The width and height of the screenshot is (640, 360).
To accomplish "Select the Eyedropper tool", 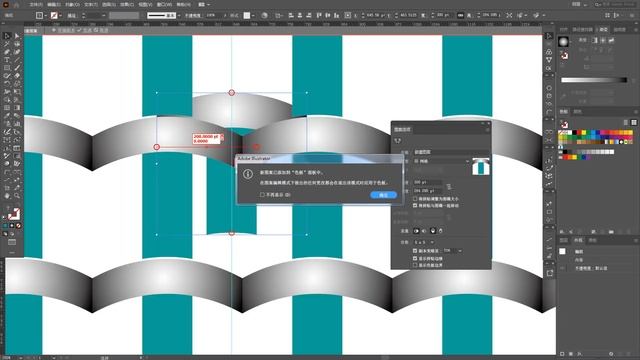I will [x=7, y=116].
